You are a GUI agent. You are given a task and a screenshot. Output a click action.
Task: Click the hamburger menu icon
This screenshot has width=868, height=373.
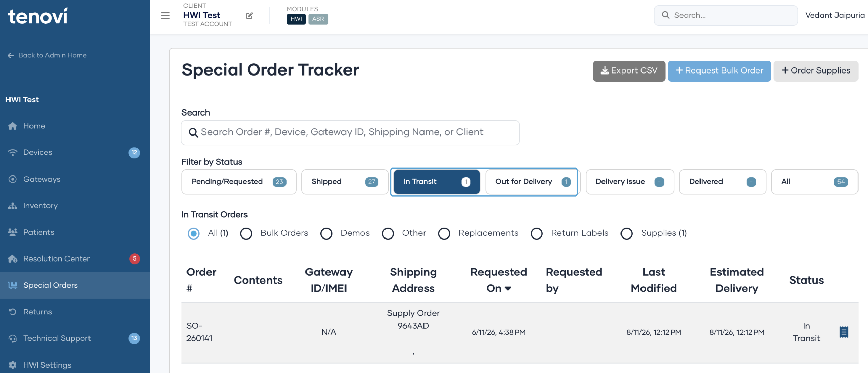(x=165, y=16)
